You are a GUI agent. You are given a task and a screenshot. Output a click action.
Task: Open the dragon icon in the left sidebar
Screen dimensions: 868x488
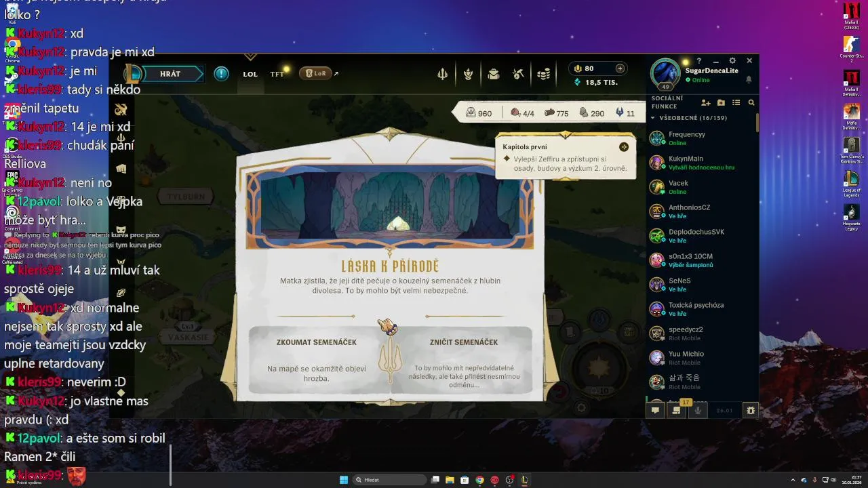121,109
